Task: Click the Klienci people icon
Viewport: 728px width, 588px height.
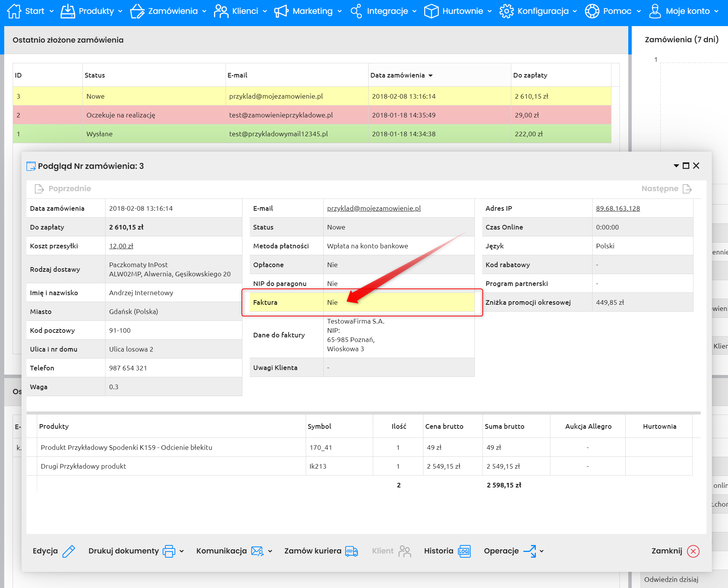Action: (221, 11)
